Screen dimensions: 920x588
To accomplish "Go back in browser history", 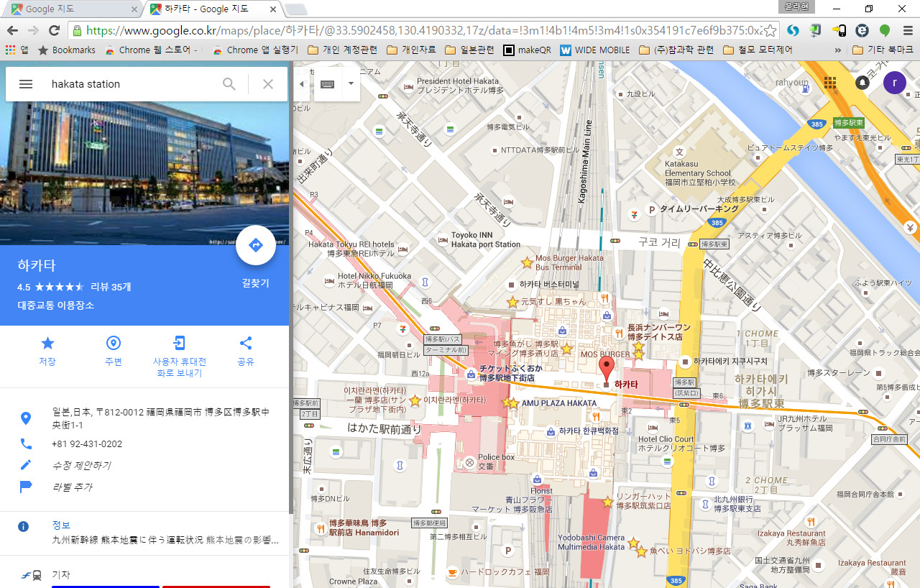I will (x=11, y=30).
